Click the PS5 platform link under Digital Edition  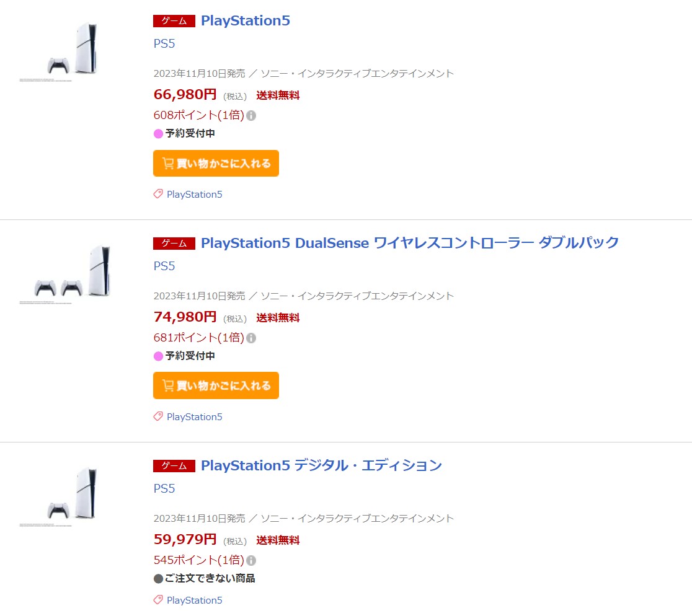[164, 489]
